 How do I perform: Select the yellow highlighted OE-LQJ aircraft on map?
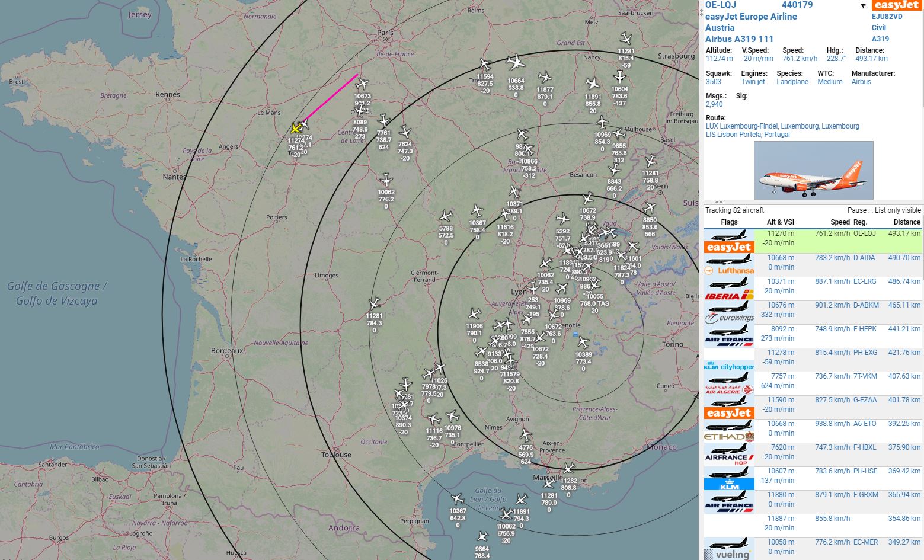pyautogui.click(x=295, y=129)
